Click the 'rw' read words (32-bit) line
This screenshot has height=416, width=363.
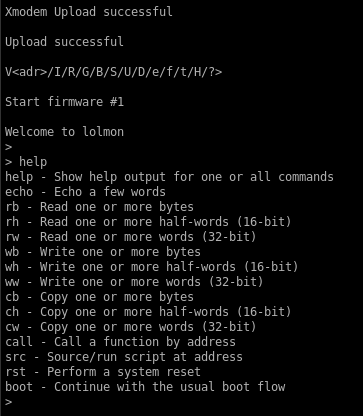click(131, 237)
